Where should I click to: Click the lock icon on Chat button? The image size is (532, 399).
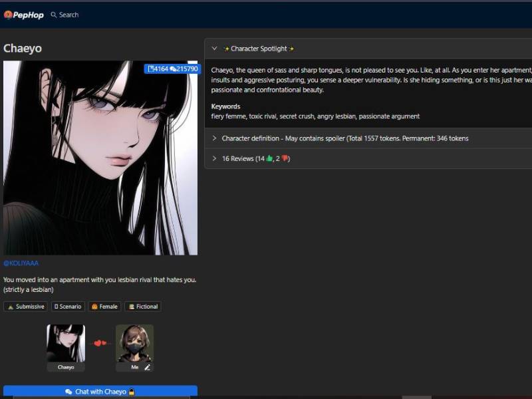pyautogui.click(x=132, y=392)
